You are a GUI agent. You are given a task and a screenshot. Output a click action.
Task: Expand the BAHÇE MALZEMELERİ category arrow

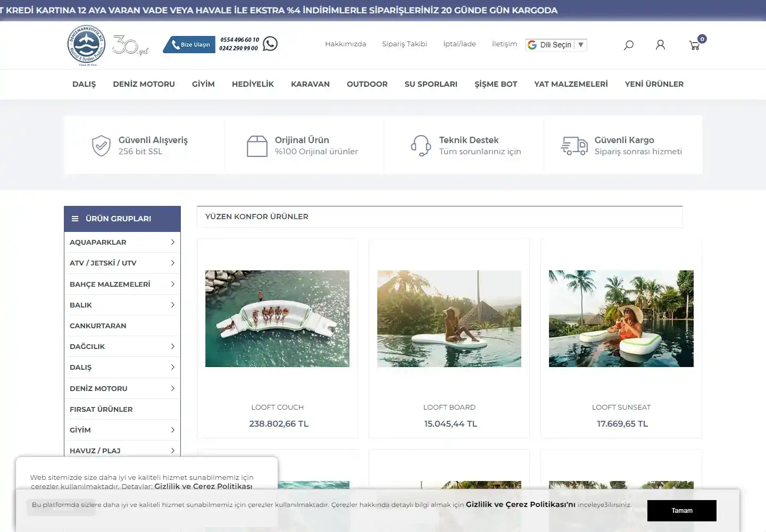point(172,284)
